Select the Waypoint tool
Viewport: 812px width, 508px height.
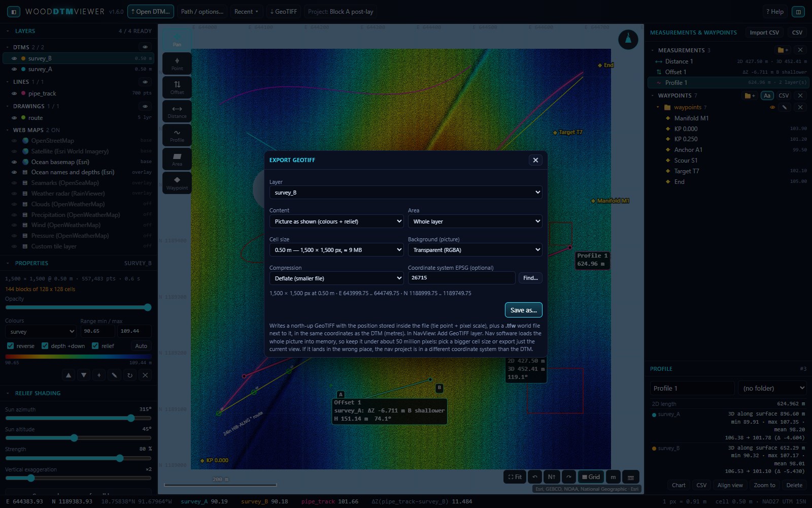[x=177, y=183]
